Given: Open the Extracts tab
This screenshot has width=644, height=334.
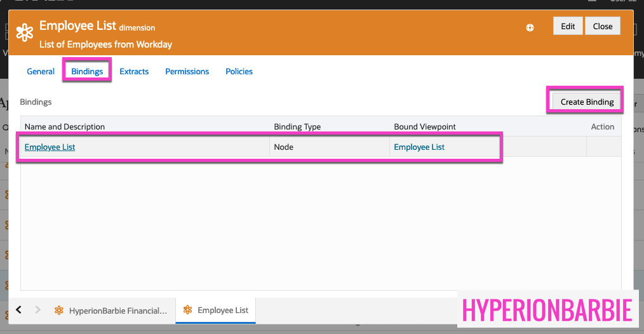Looking at the screenshot, I should (134, 72).
